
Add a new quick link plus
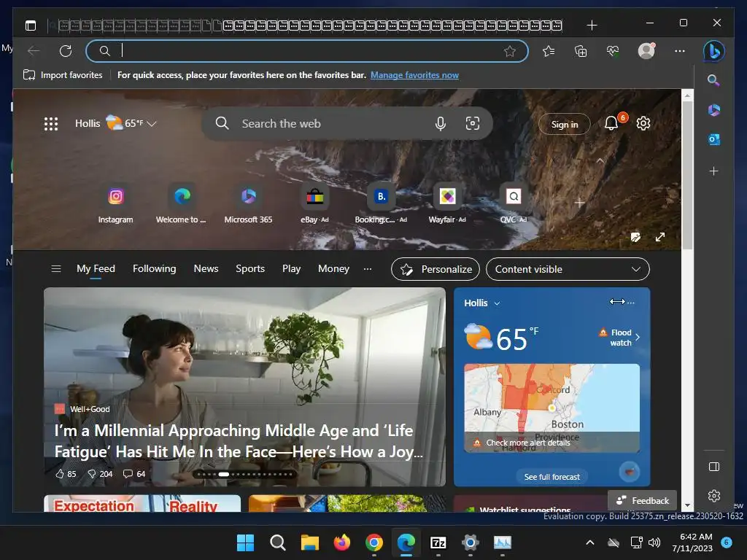click(x=579, y=203)
